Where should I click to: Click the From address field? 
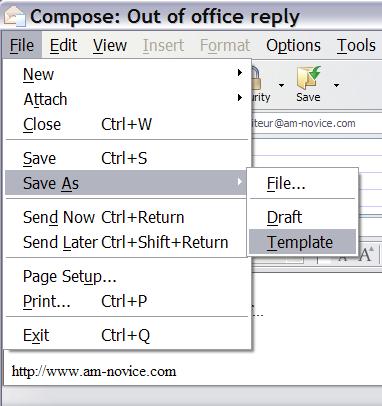click(x=317, y=123)
